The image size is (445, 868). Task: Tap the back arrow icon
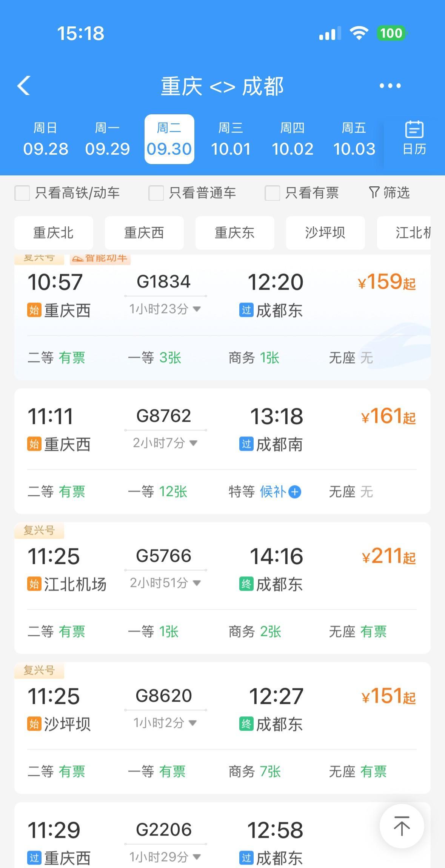pyautogui.click(x=24, y=86)
